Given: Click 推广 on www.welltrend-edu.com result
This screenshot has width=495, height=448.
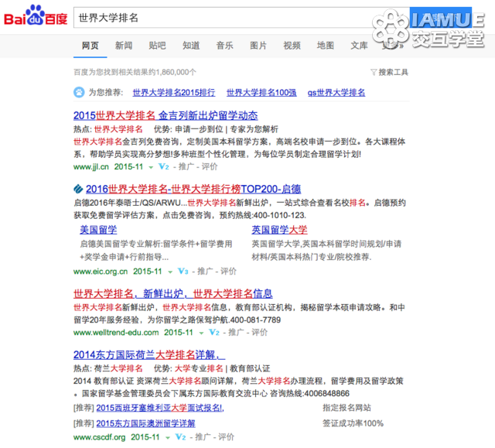Looking at the screenshot, I should [236, 332].
